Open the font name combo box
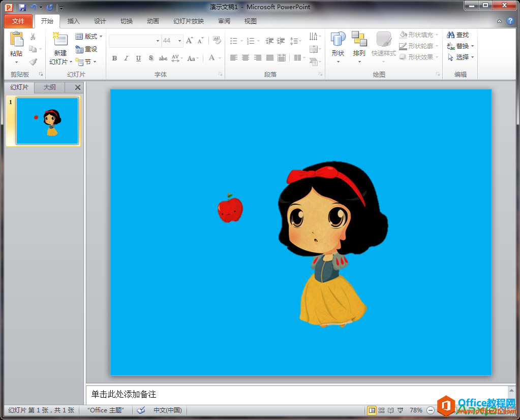 [x=135, y=41]
